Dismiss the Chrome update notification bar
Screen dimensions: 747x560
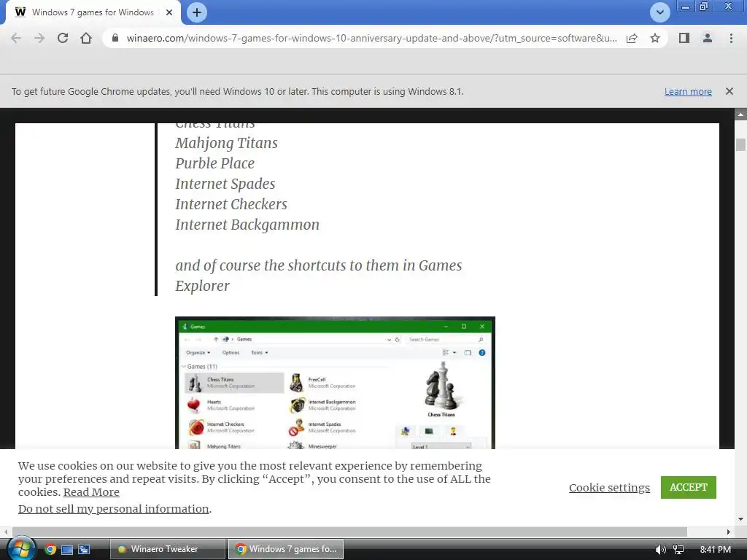tap(729, 91)
